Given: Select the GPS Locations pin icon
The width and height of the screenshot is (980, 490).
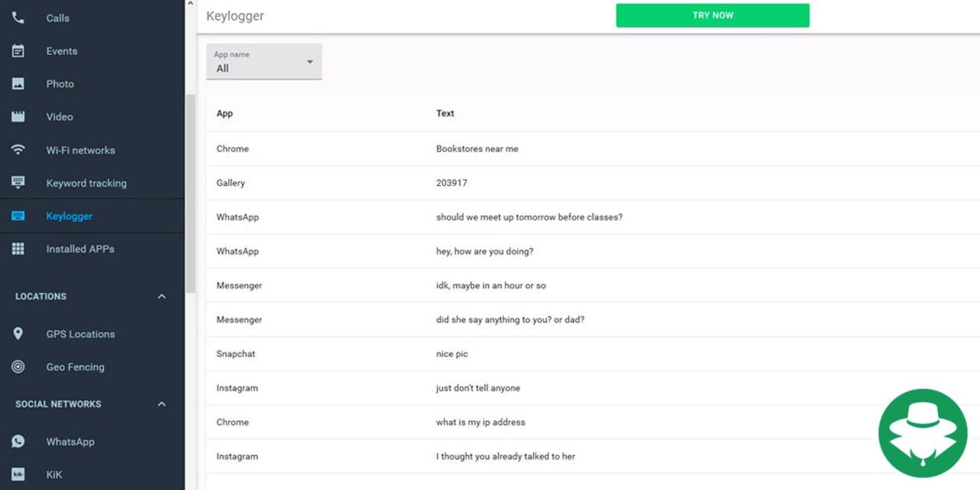Looking at the screenshot, I should (18, 334).
